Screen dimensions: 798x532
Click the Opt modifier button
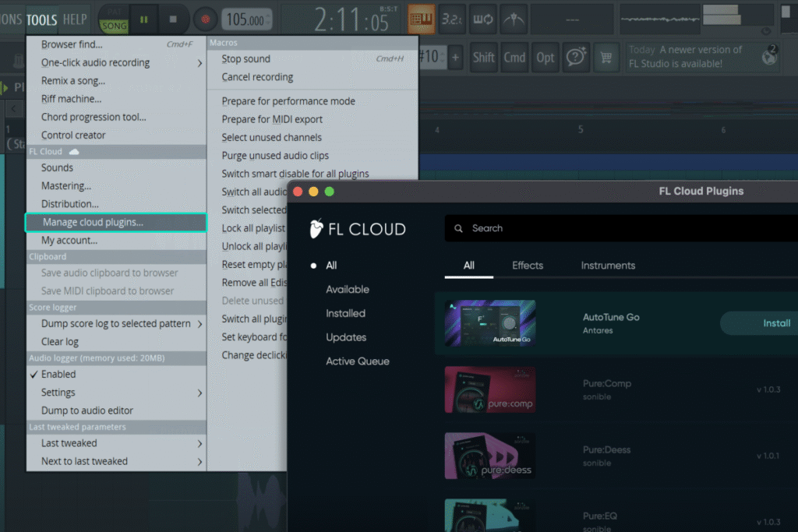pyautogui.click(x=545, y=58)
